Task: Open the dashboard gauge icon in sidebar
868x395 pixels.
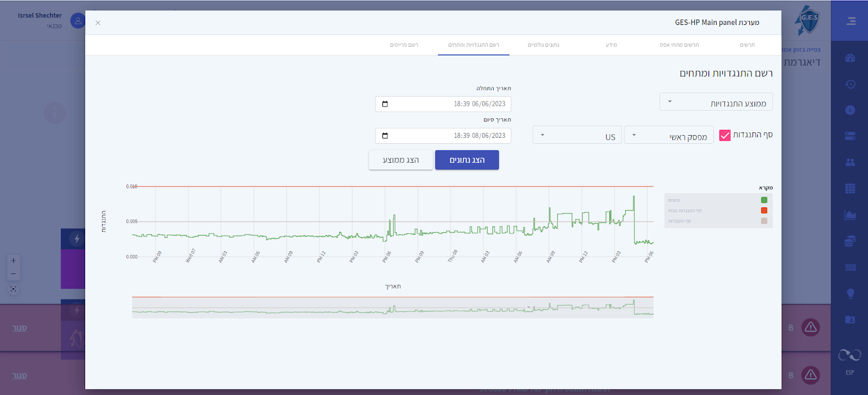Action: pos(850,58)
